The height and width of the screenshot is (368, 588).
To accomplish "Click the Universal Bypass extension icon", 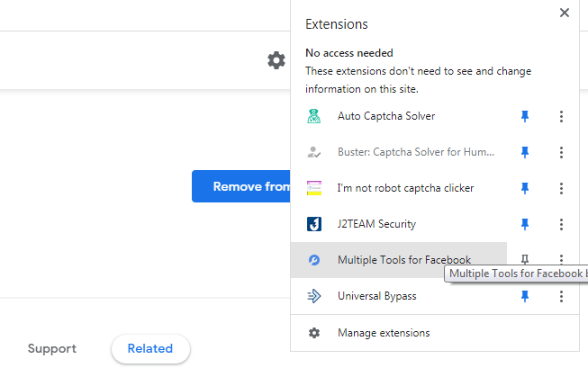I will pos(314,296).
